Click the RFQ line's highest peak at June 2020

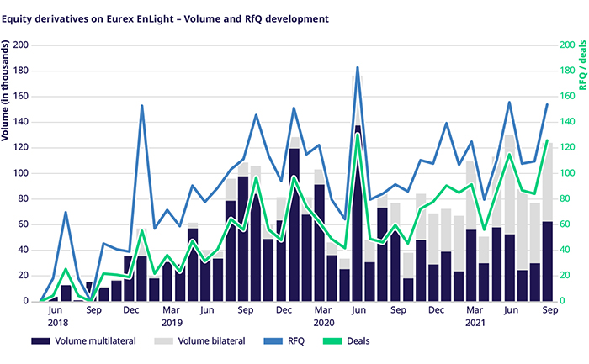click(x=358, y=67)
